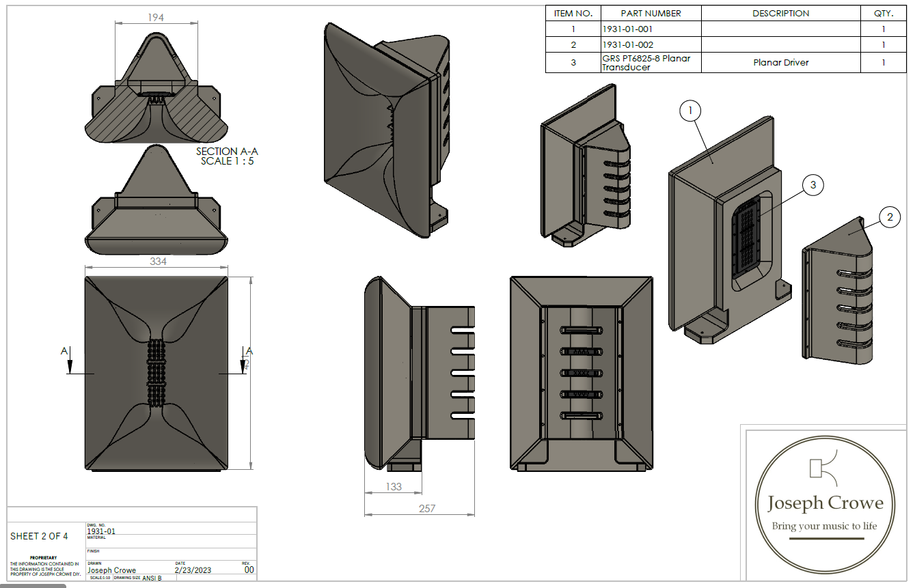The height and width of the screenshot is (588, 915).
Task: Click the 2/23/2023 date field
Action: tap(195, 570)
